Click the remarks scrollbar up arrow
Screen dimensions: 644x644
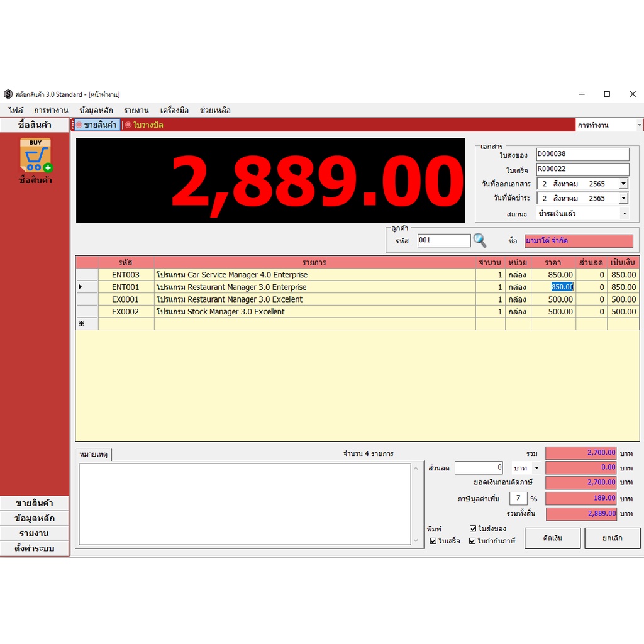coord(416,469)
